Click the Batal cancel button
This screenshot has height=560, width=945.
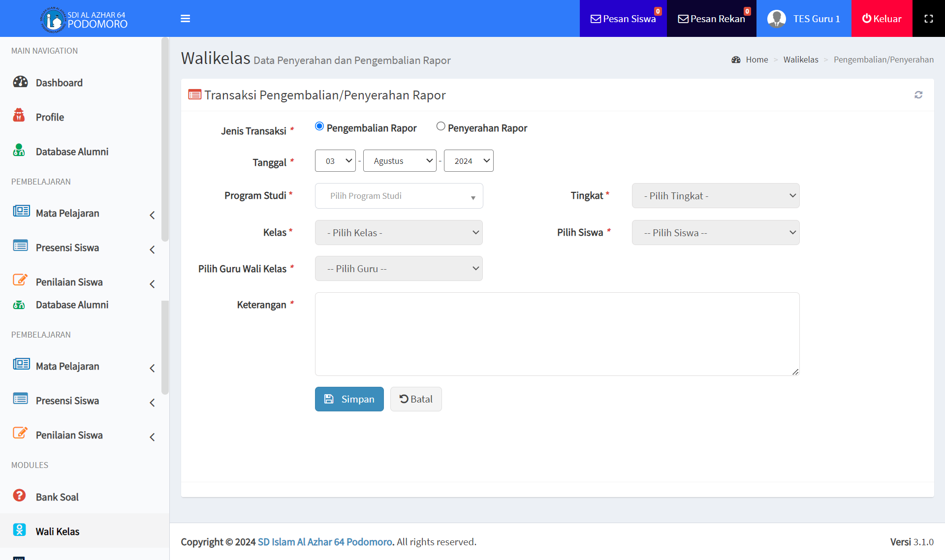pyautogui.click(x=416, y=399)
